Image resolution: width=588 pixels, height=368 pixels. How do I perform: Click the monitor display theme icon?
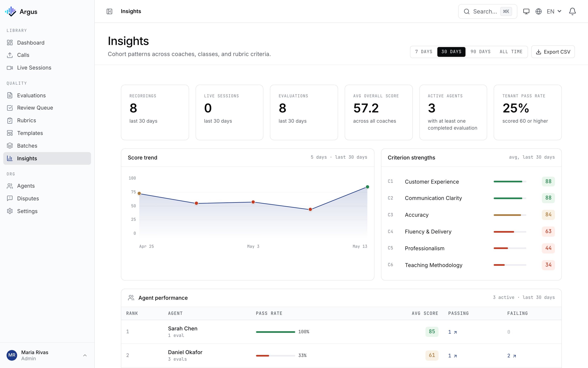point(526,11)
